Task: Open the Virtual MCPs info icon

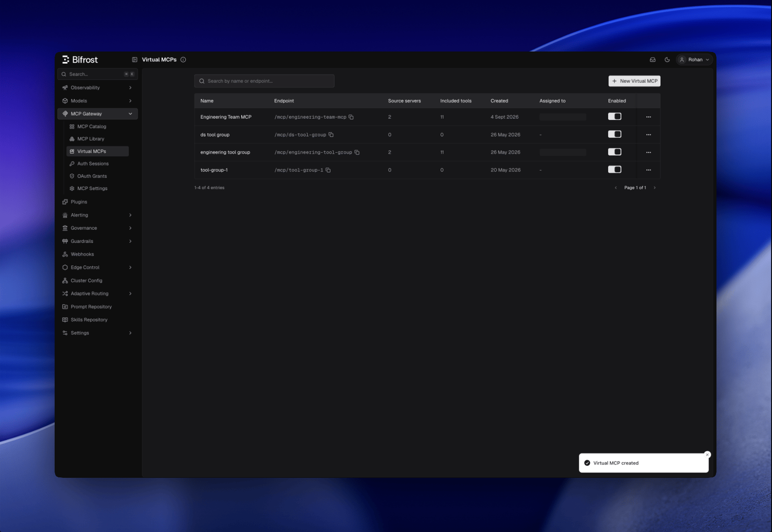Action: tap(183, 60)
